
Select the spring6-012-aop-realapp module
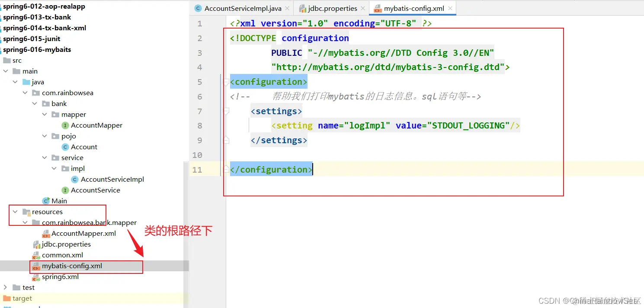44,6
